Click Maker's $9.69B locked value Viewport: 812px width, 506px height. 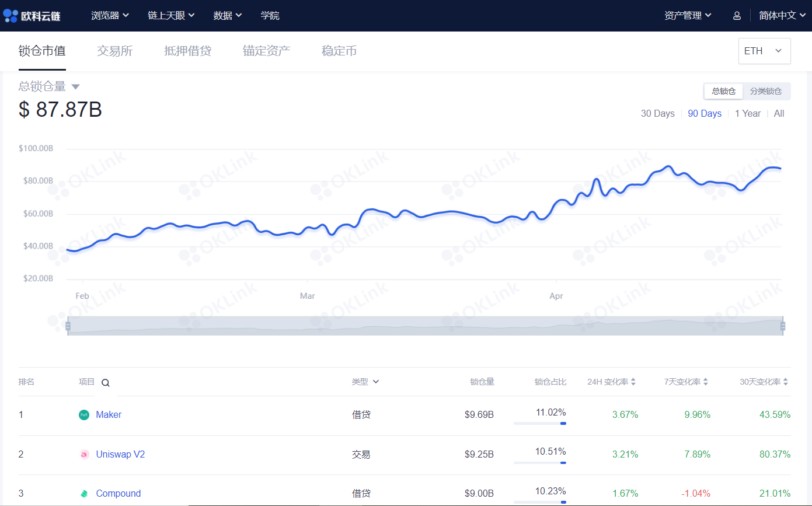pyautogui.click(x=479, y=415)
